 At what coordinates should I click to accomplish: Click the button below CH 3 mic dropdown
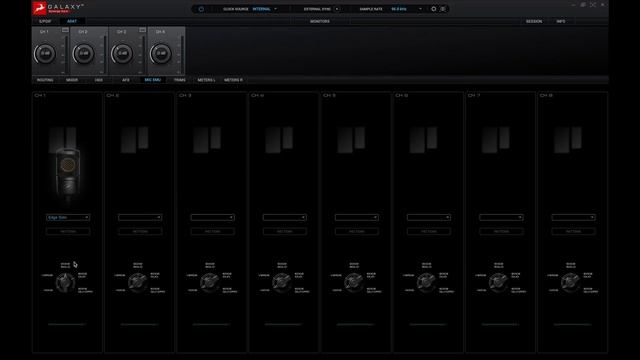(212, 231)
